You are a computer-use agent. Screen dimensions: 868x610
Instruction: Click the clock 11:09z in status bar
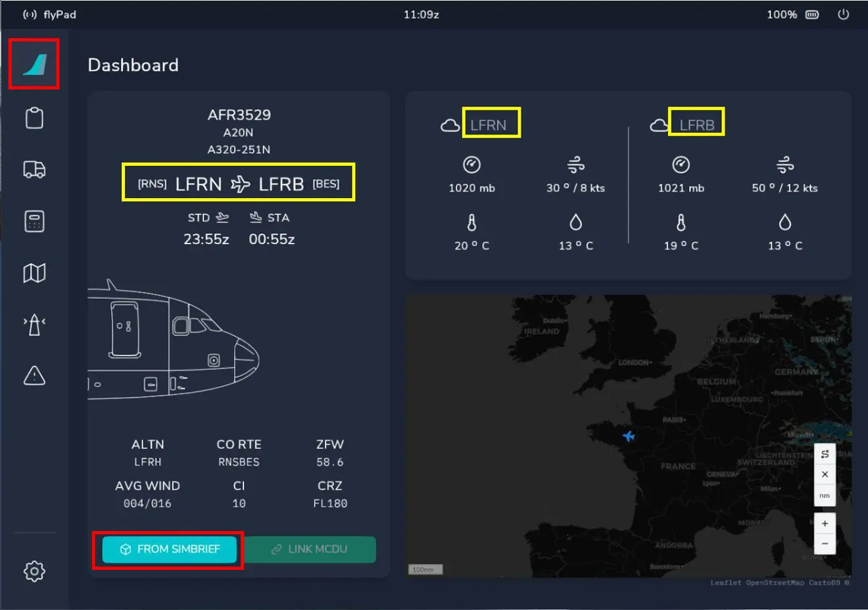coord(421,14)
